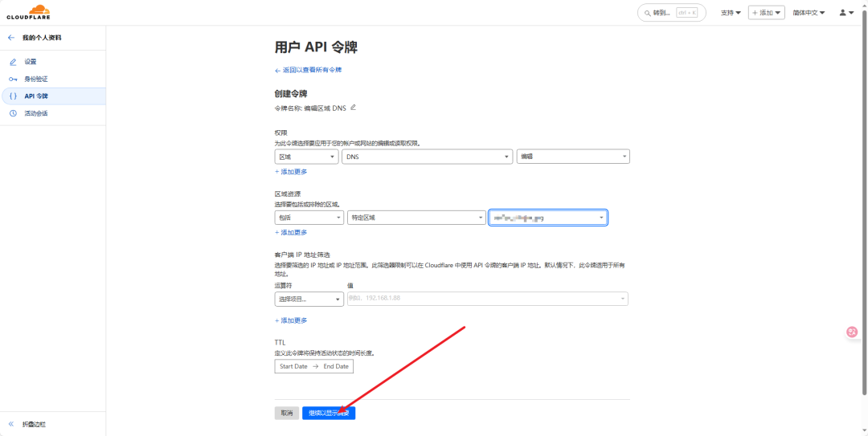Screen dimensions: 868x436
Task: Open the 支持 dropdown menu
Action: point(731,13)
